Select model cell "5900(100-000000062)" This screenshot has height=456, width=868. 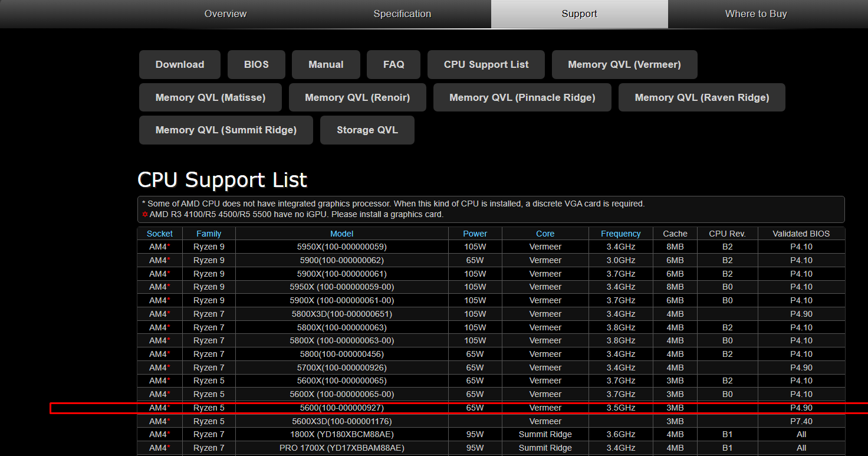[342, 260]
